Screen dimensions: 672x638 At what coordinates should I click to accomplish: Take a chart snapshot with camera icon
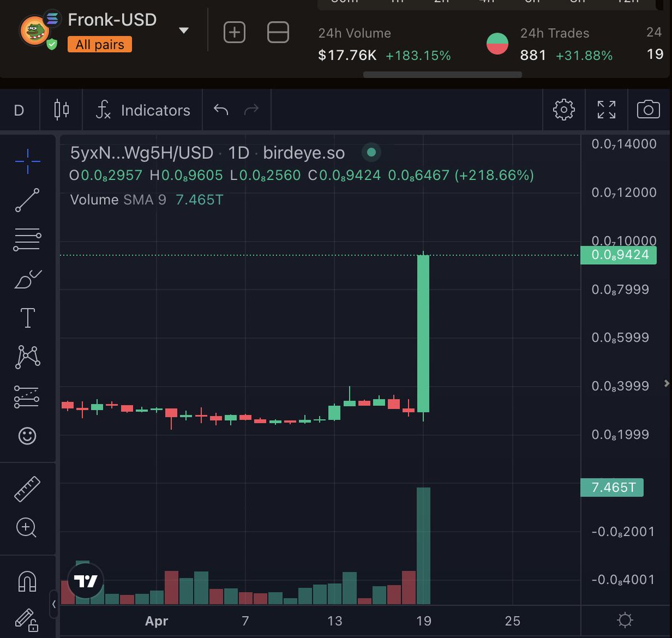(x=648, y=110)
